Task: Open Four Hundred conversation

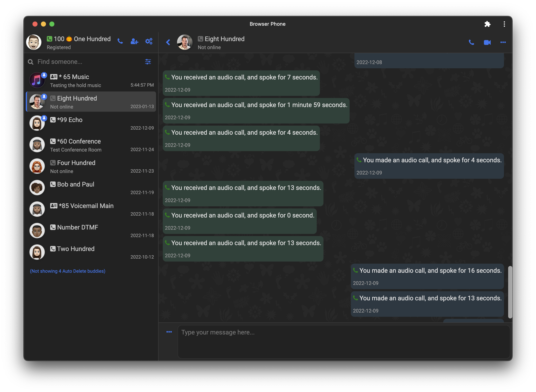Action: pyautogui.click(x=91, y=166)
